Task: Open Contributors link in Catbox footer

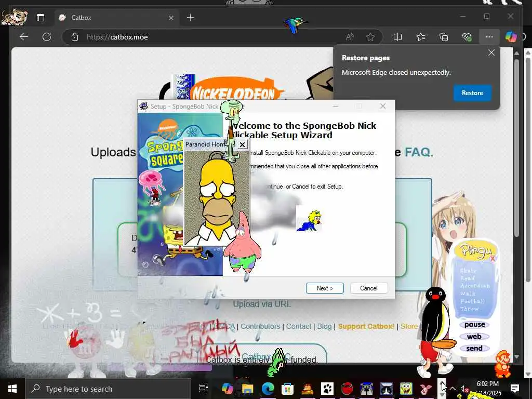Action: point(260,326)
